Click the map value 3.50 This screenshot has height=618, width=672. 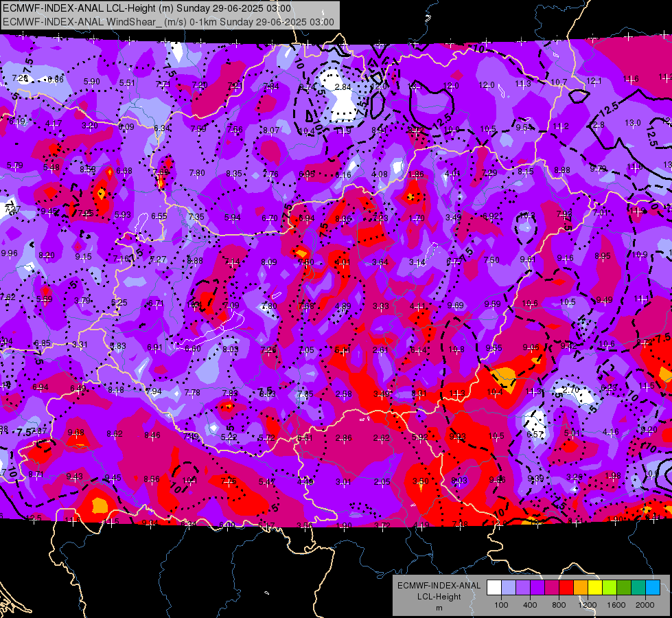[x=420, y=481]
